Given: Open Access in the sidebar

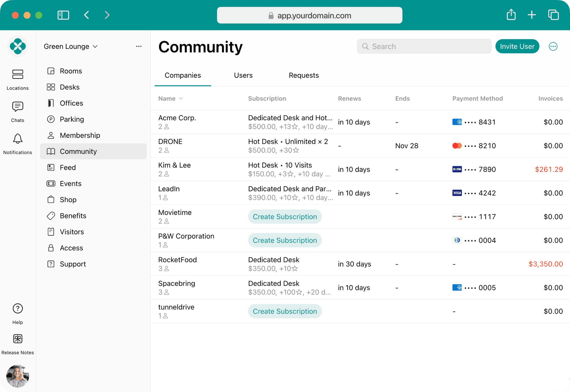Looking at the screenshot, I should [93, 248].
